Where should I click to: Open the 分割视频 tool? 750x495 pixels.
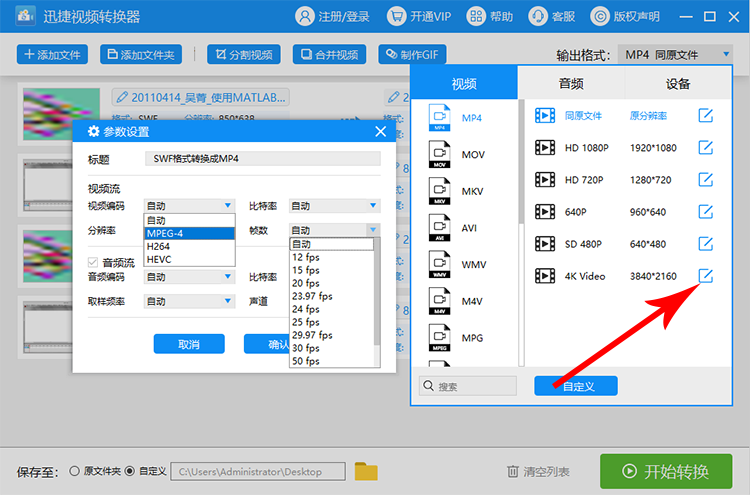[244, 55]
